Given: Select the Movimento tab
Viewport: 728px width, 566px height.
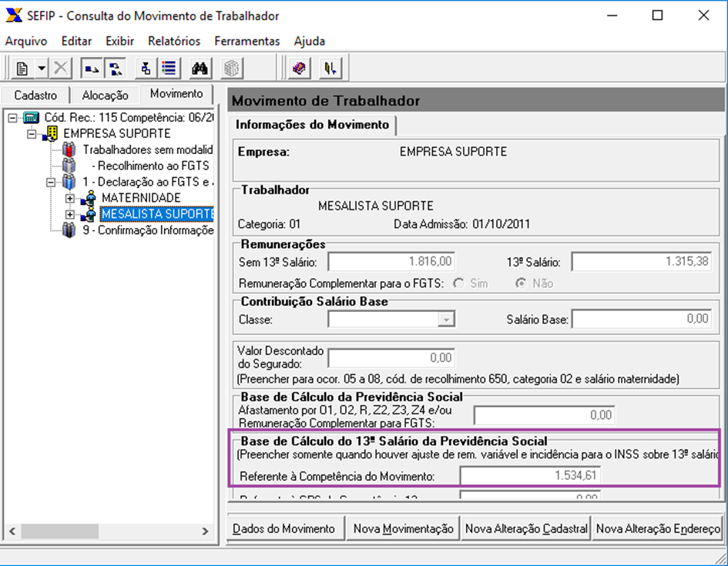Looking at the screenshot, I should 176,94.
